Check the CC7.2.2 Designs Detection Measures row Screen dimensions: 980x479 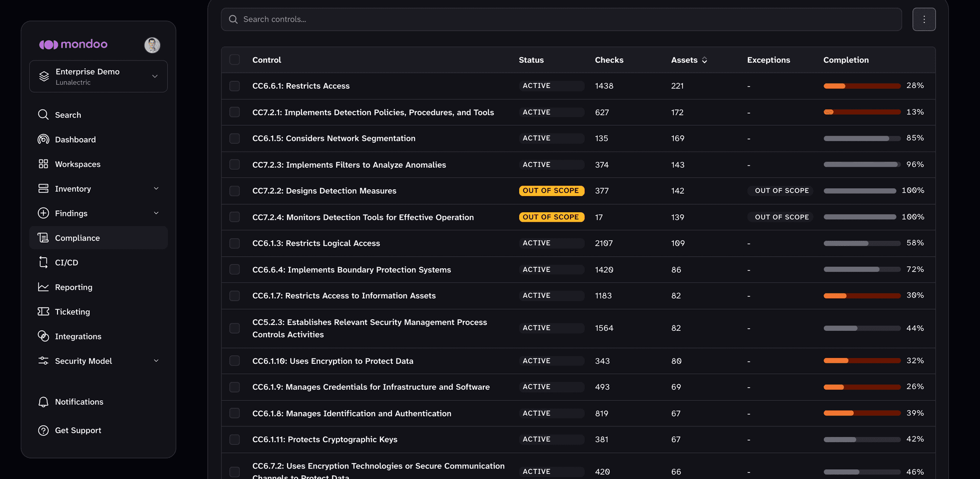click(234, 191)
